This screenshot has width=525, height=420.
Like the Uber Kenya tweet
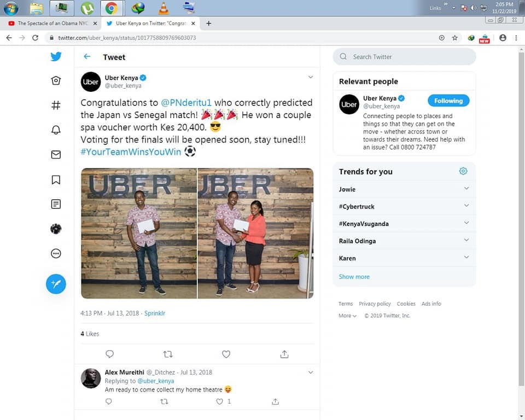point(226,354)
